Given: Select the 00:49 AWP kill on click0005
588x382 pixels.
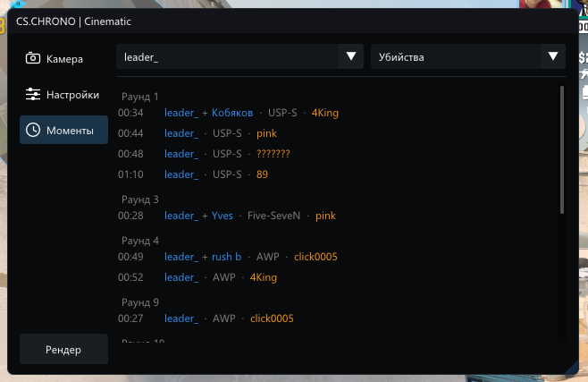Looking at the screenshot, I should click(x=227, y=257).
